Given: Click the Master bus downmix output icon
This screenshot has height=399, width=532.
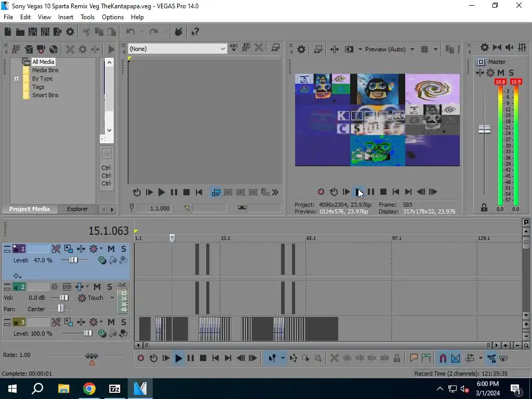Looking at the screenshot, I should [497, 47].
